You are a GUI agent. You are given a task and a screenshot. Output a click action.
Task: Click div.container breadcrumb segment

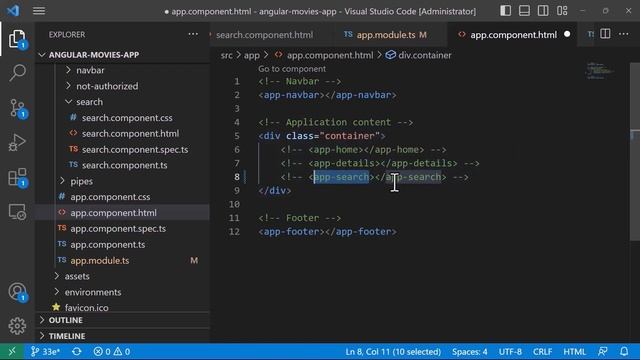tap(418, 55)
